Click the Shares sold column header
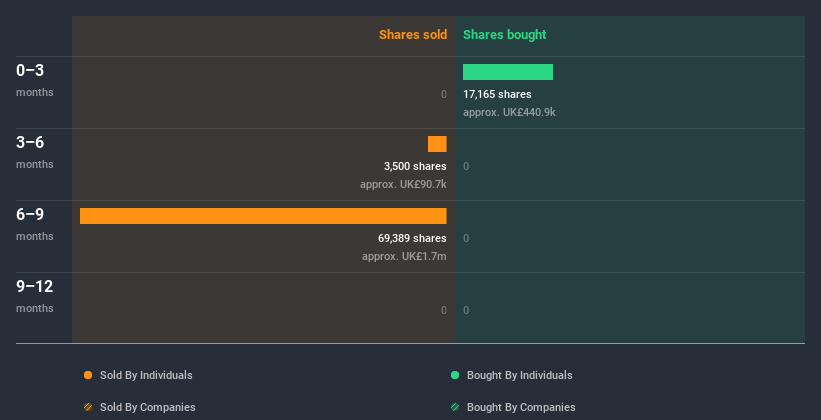 point(413,35)
